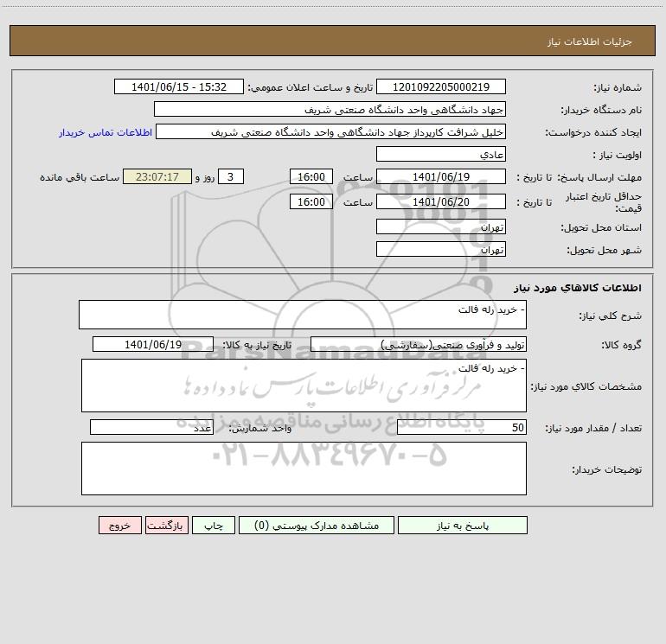Click the response deadline date 1401/06/19 field
Image resolution: width=666 pixels, height=644 pixels.
pos(441,176)
